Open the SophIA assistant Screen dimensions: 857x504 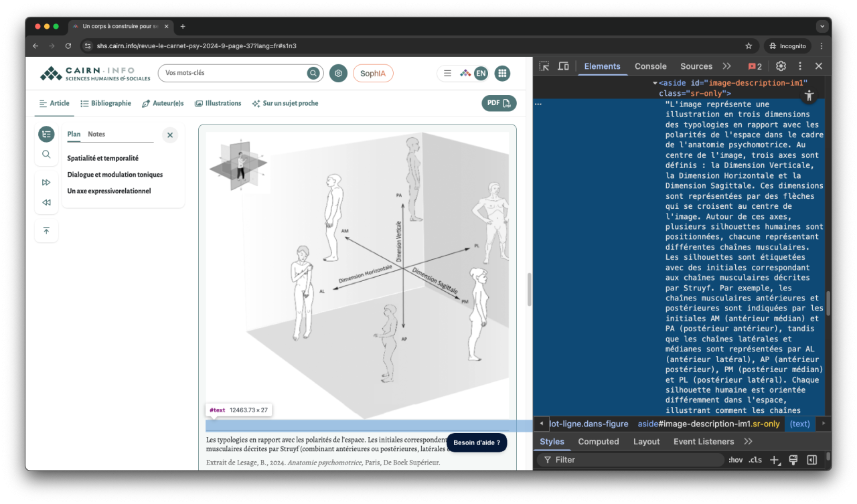[x=373, y=73]
